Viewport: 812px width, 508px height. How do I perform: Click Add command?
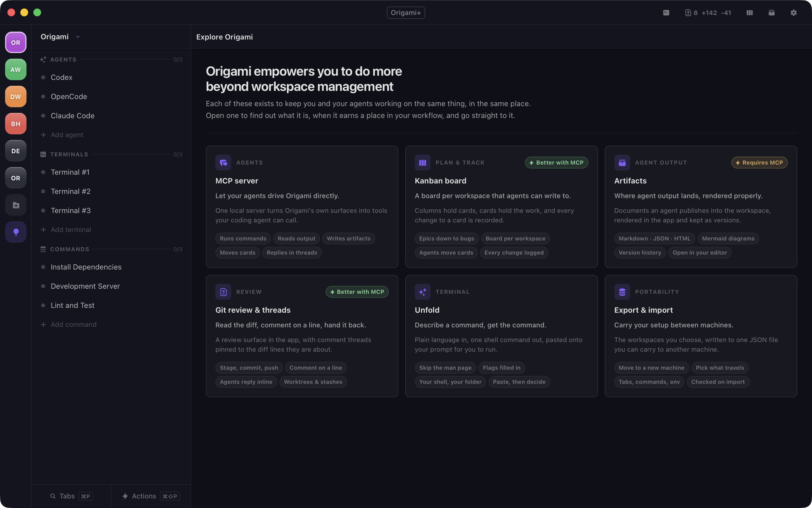click(111, 325)
